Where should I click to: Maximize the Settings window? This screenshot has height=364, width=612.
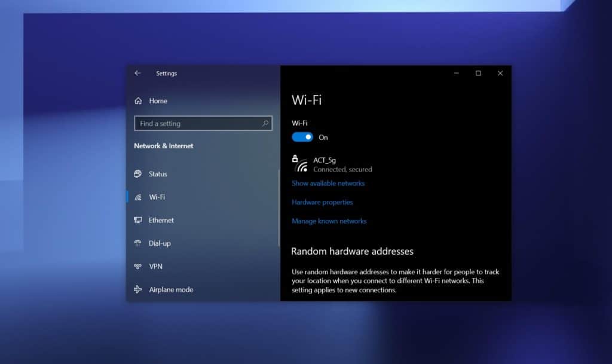[x=478, y=74]
